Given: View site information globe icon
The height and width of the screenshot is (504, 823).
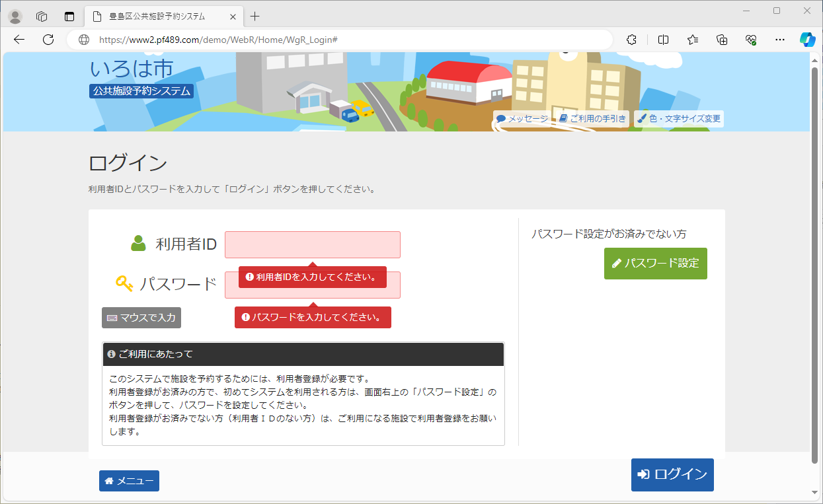Looking at the screenshot, I should 84,40.
